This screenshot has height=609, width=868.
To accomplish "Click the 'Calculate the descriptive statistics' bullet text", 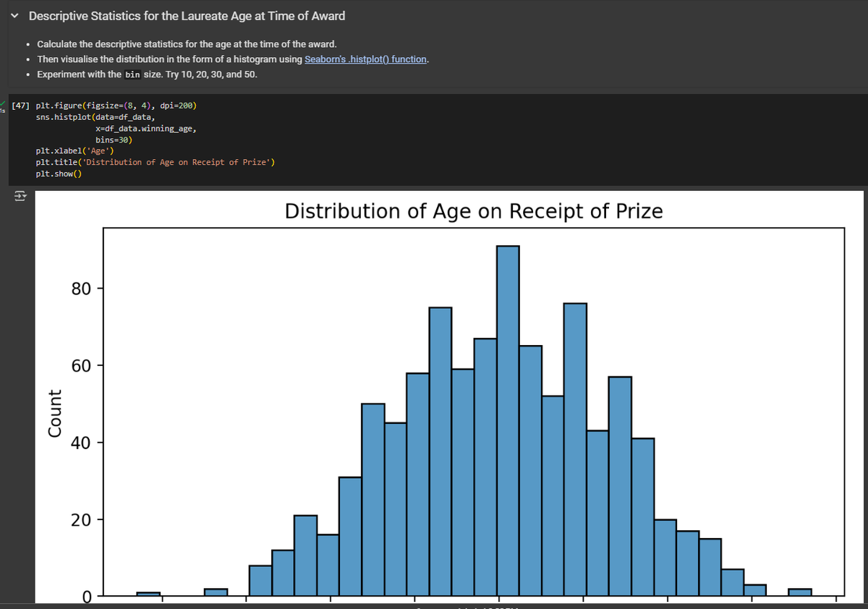I will pos(187,44).
